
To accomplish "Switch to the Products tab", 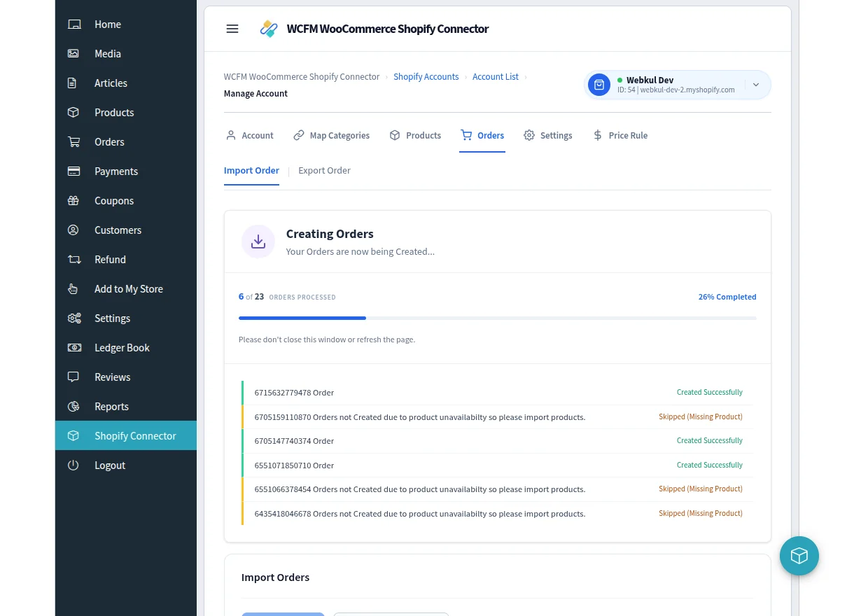I will point(415,136).
